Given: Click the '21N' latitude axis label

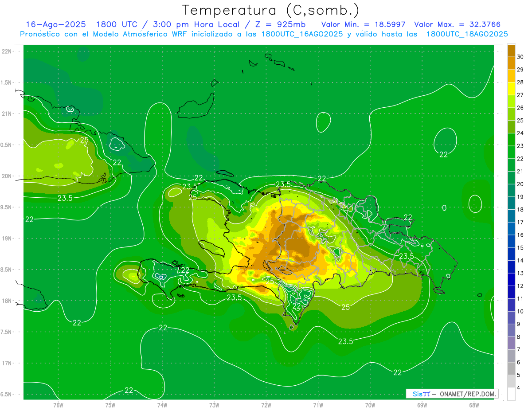Looking at the screenshot, I should pos(7,114).
